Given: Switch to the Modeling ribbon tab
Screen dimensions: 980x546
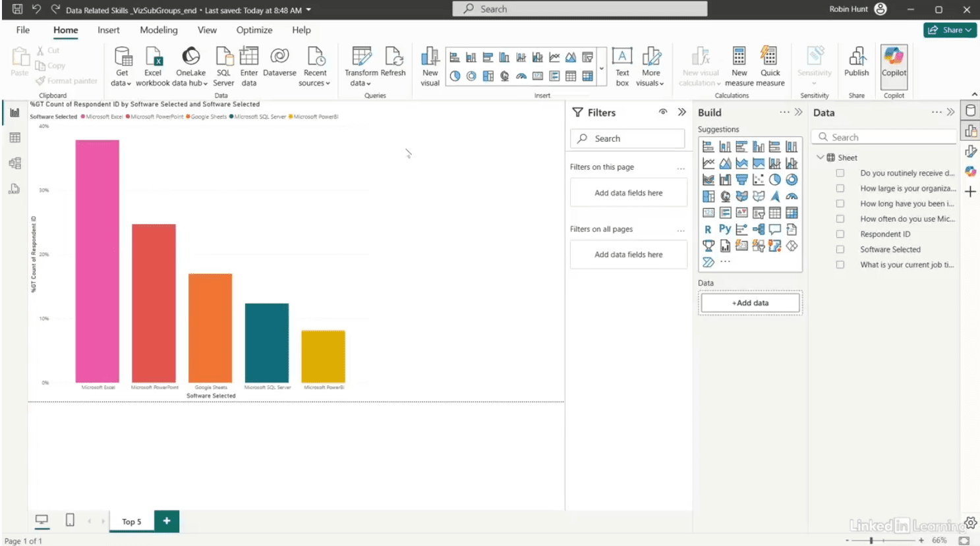Looking at the screenshot, I should (x=159, y=30).
